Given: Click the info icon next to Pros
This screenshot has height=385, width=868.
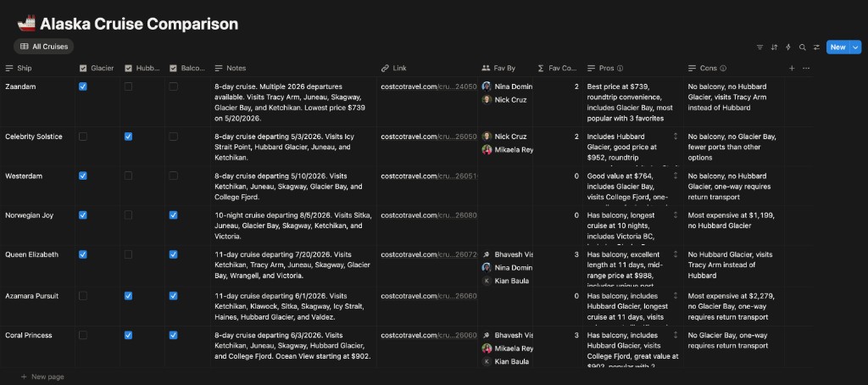Looking at the screenshot, I should click(620, 68).
